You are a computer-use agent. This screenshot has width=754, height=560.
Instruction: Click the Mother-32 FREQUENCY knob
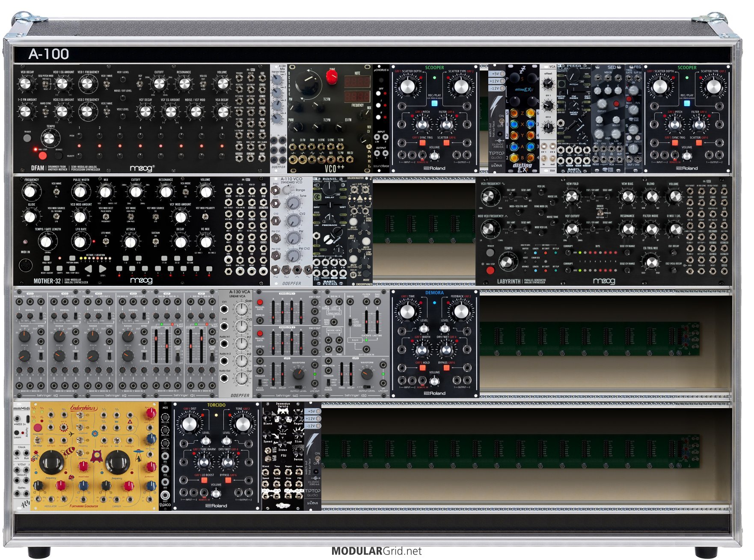click(30, 192)
